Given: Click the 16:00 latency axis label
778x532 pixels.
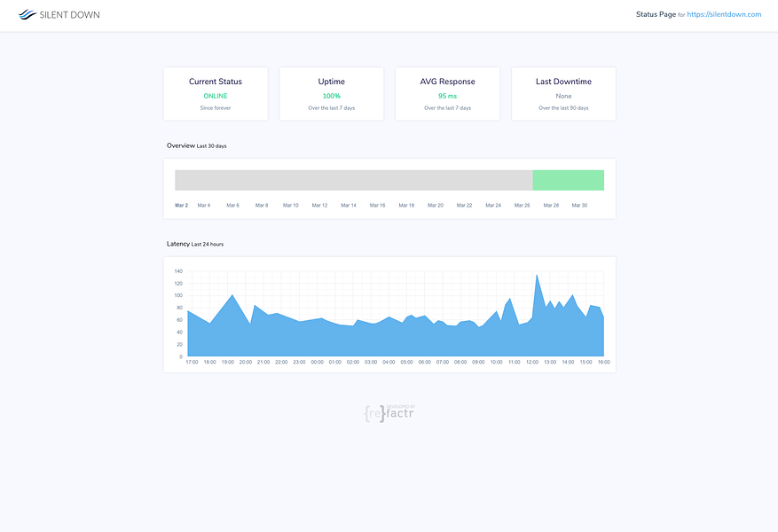Looking at the screenshot, I should click(604, 362).
